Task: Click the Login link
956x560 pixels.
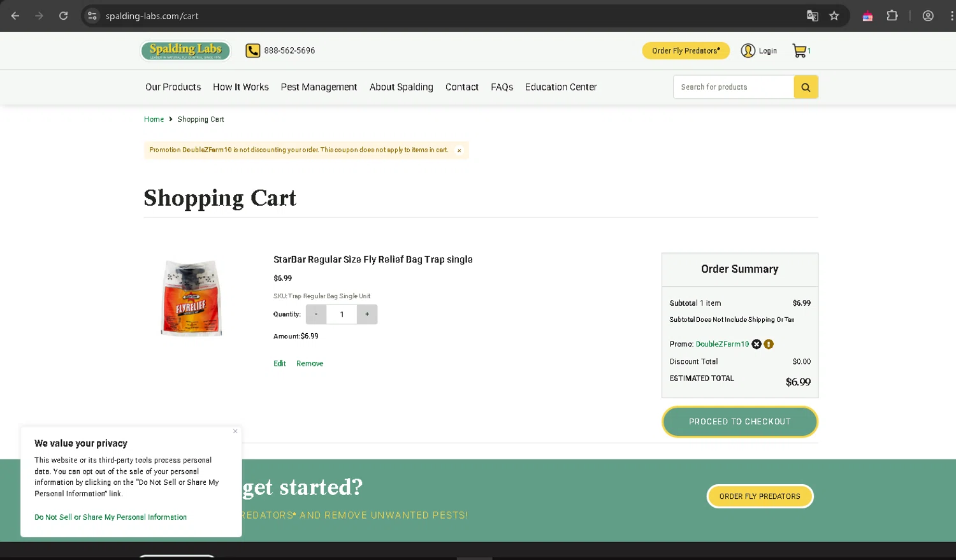Action: pyautogui.click(x=767, y=51)
